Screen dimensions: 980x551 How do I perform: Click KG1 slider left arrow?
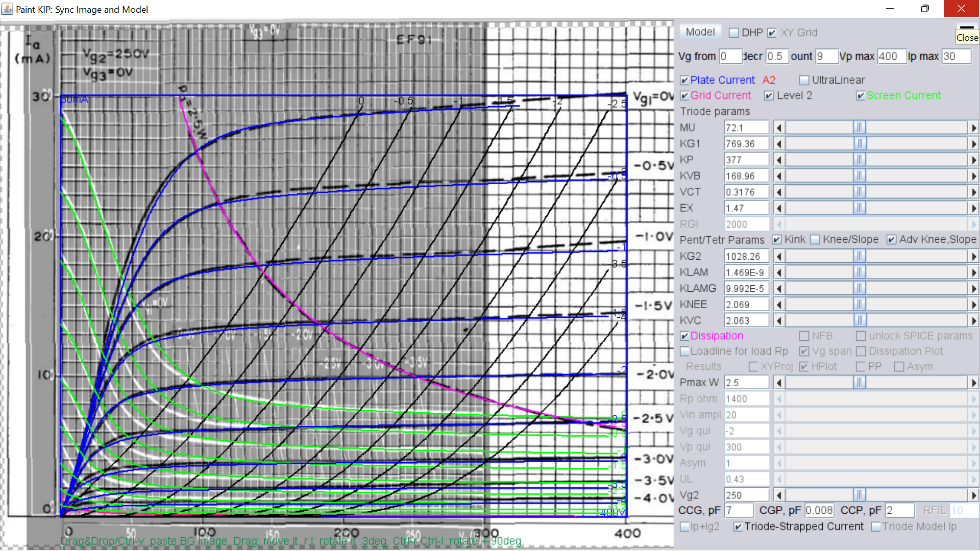[779, 144]
